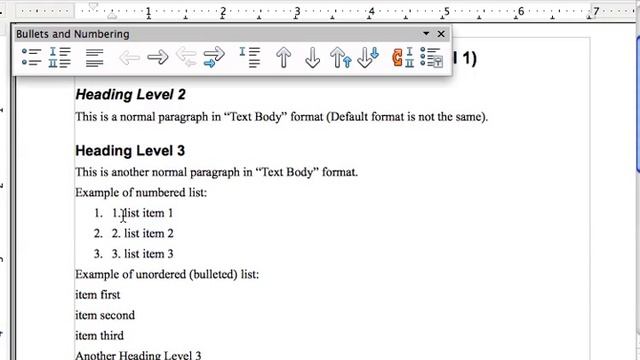Promote One Level with left arrow
The width and height of the screenshot is (640, 360).
point(129,58)
